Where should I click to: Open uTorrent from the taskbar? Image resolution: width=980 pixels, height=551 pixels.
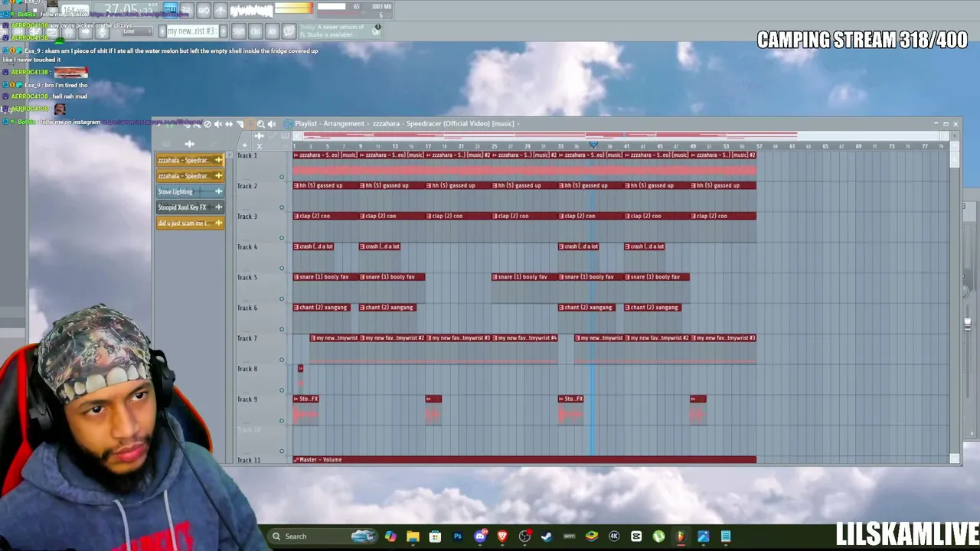point(658,536)
